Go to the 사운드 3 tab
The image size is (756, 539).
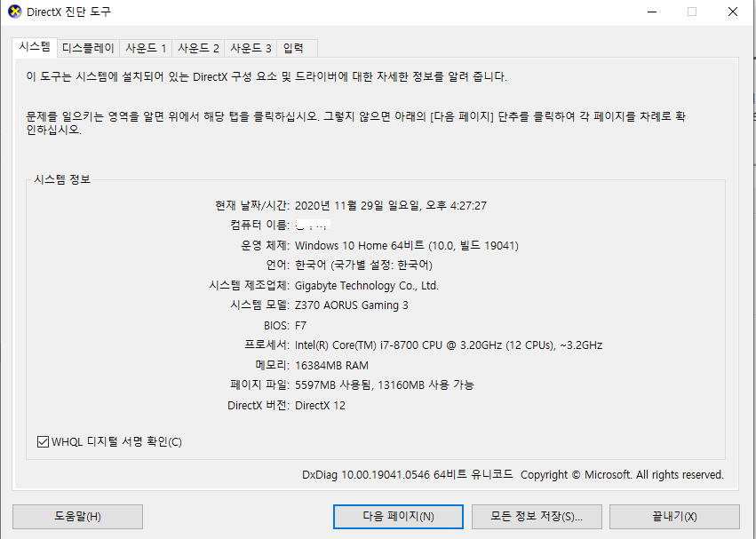coord(251,48)
